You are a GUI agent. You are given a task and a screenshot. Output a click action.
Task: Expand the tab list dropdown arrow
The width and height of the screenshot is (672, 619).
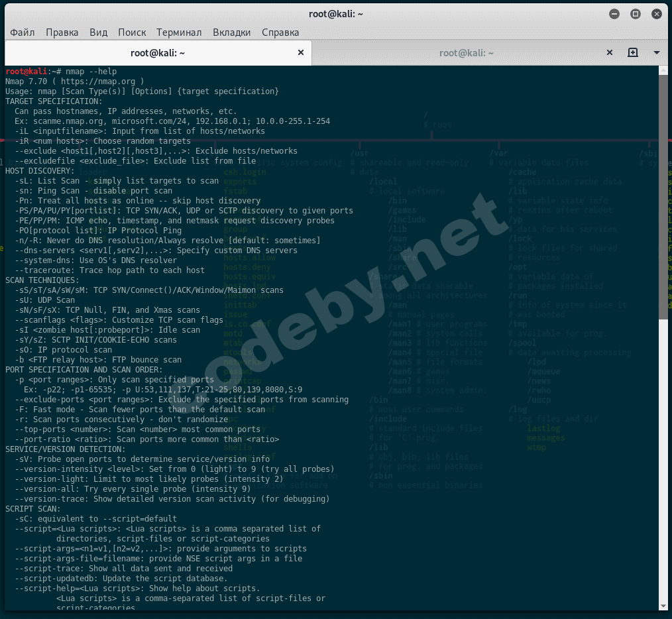click(657, 52)
